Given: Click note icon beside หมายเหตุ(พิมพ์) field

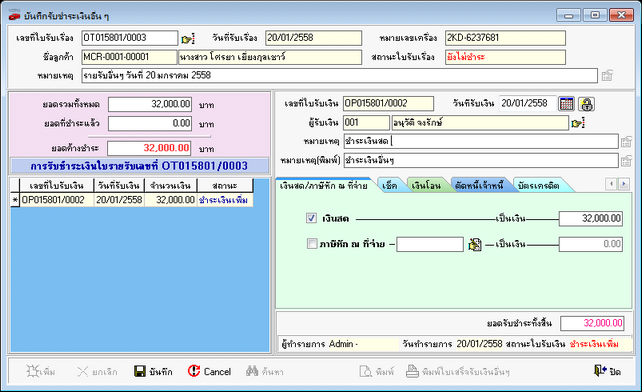Looking at the screenshot, I should [626, 161].
